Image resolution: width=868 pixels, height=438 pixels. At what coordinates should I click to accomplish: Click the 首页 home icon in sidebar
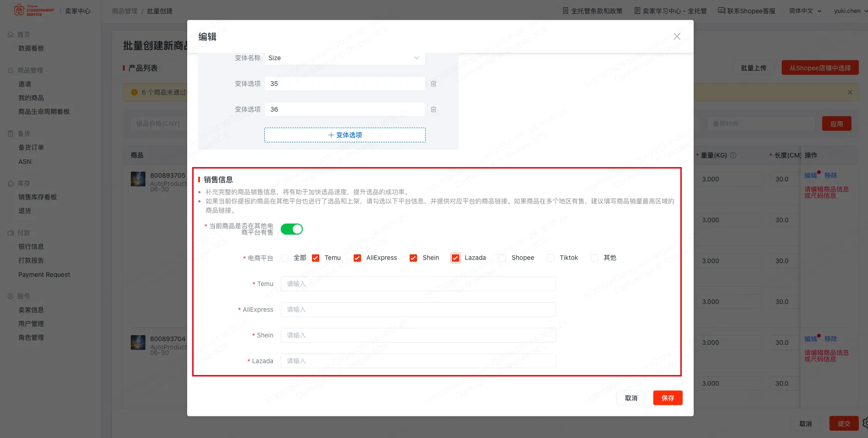coord(10,34)
